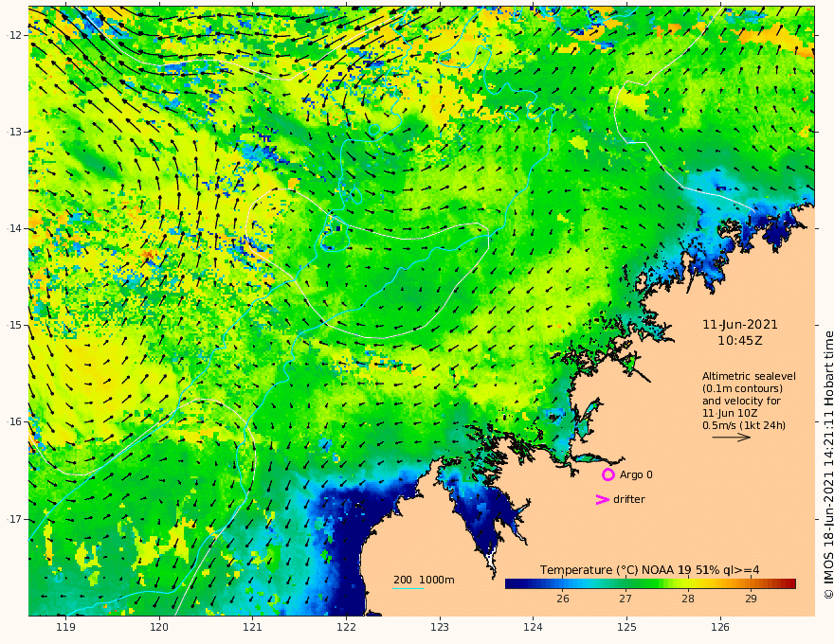Click the 'Argo 0' legend label

point(636,474)
